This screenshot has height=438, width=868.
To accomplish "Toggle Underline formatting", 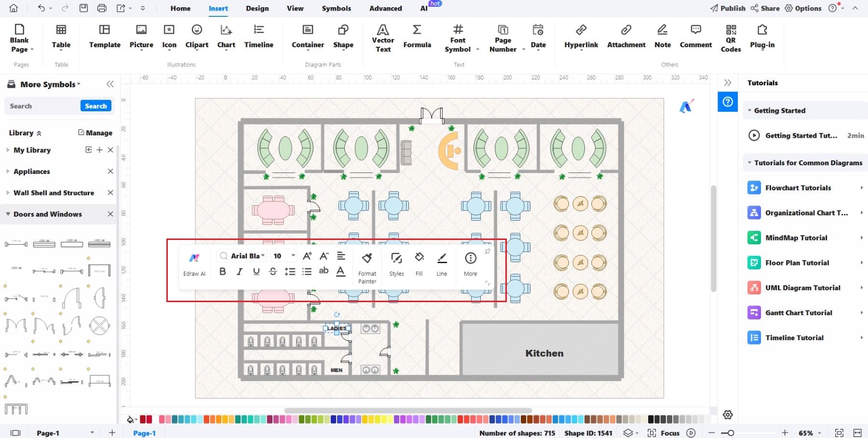I will pos(256,271).
